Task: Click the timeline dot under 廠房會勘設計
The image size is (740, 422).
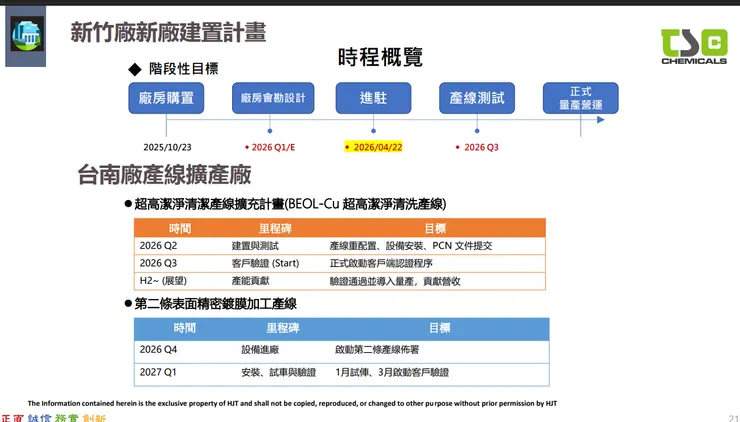Action: pos(270,131)
